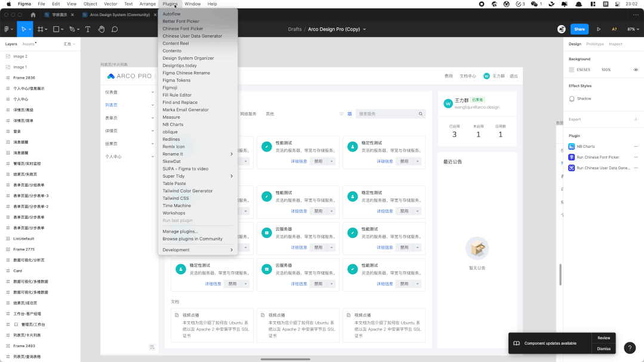Screen dimensions: 644x362
Task: Choose Autoflow from Plugins menu
Action: pos(171,14)
